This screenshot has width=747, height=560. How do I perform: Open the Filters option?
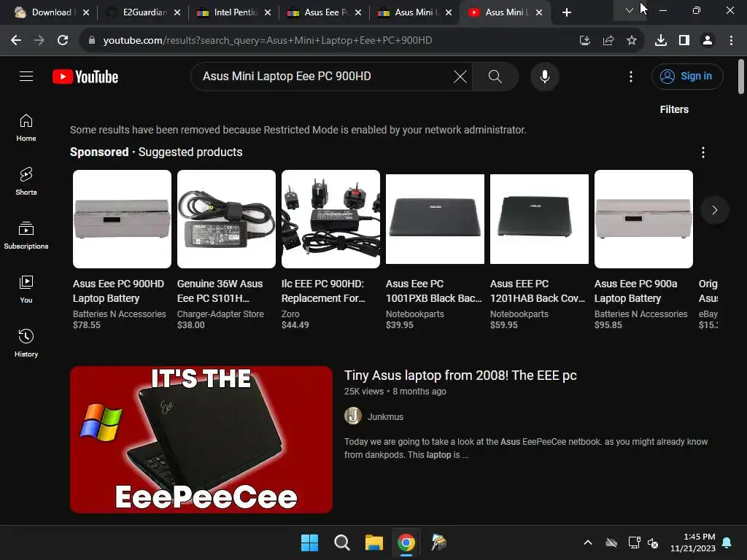pos(673,109)
